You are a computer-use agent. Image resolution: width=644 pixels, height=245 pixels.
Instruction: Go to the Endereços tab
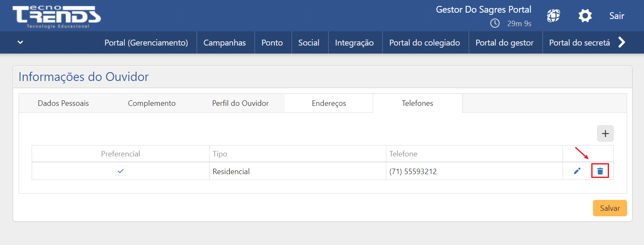tap(329, 103)
